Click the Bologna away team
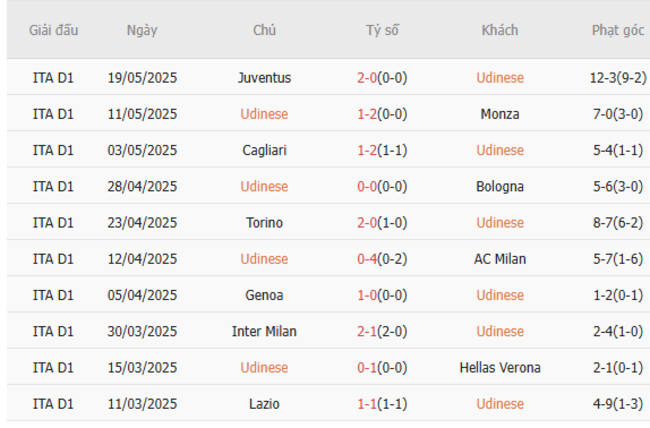The image size is (650, 428). click(500, 186)
